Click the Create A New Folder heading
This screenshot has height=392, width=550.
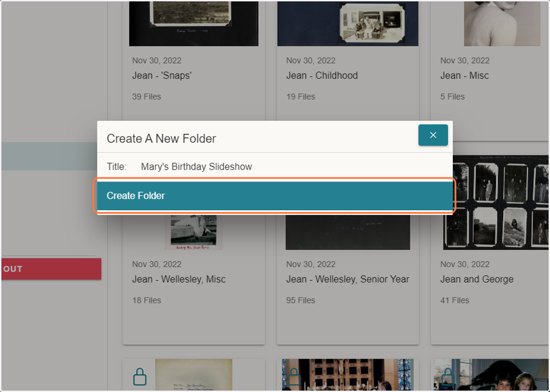tap(161, 138)
